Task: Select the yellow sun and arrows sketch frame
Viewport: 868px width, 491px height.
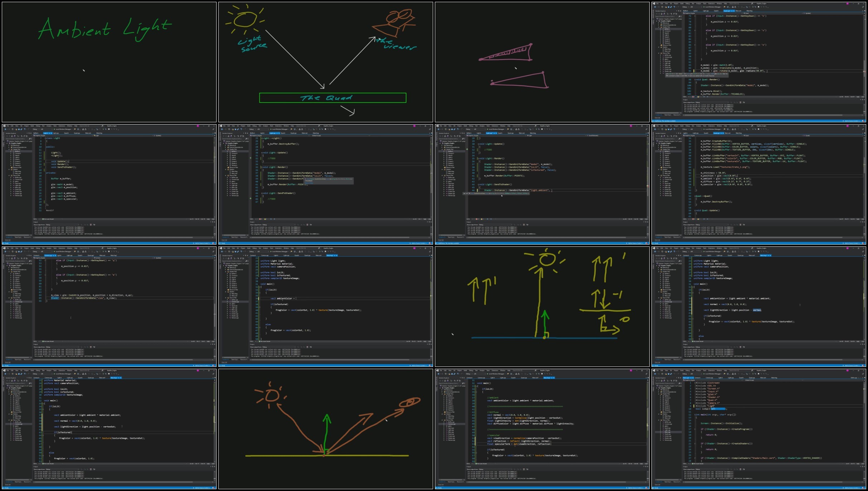Action: point(542,307)
